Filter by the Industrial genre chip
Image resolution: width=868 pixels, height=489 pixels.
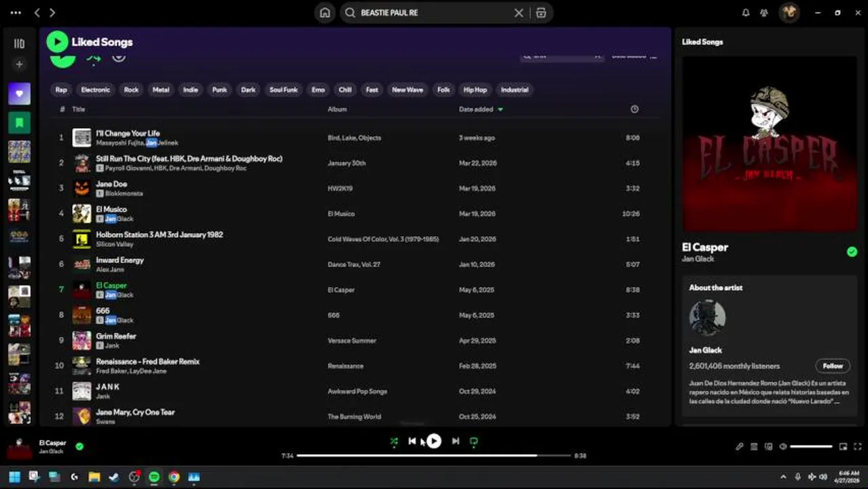(515, 90)
